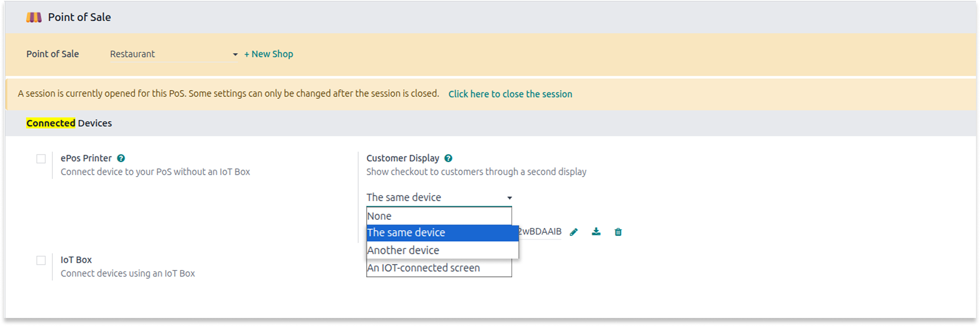The height and width of the screenshot is (326, 980).
Task: Click the Customer Display help question-mark icon
Action: 448,158
